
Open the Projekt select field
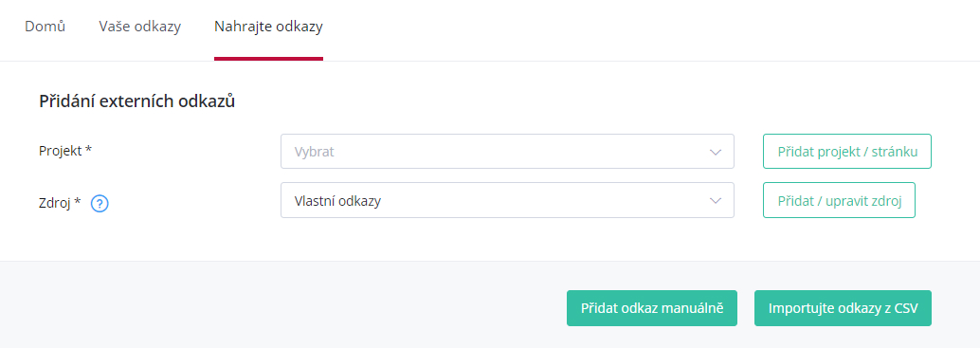[x=507, y=151]
